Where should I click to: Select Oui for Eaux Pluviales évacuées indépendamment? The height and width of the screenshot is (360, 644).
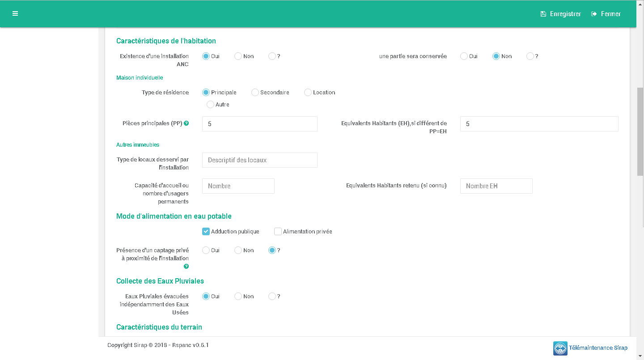coord(206,296)
